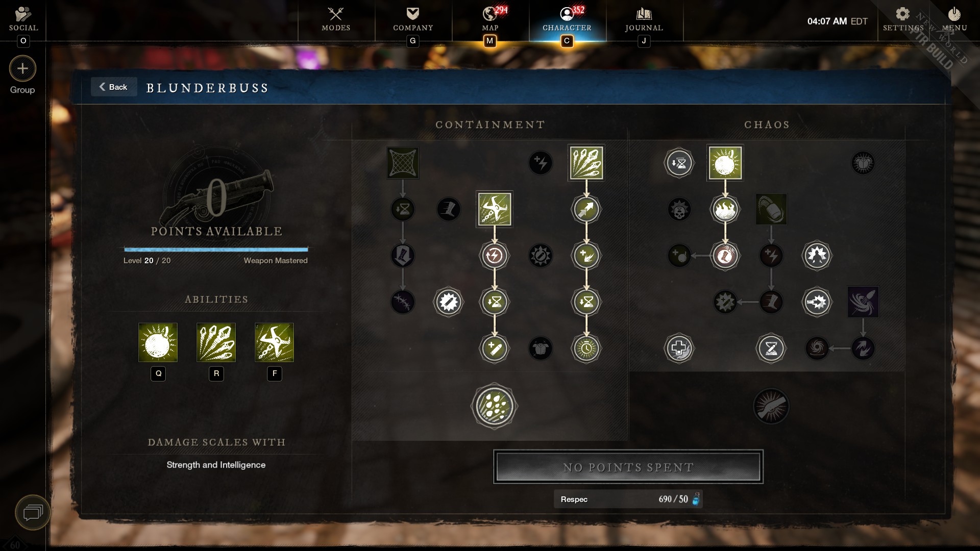The image size is (980, 551).
Task: Click the explosive scatter shot bottom icon
Action: click(x=494, y=406)
